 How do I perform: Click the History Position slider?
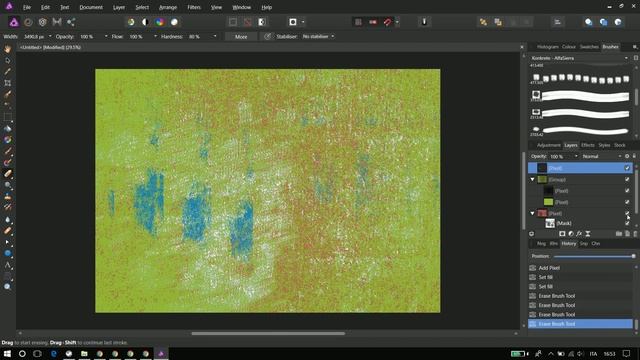tap(594, 256)
